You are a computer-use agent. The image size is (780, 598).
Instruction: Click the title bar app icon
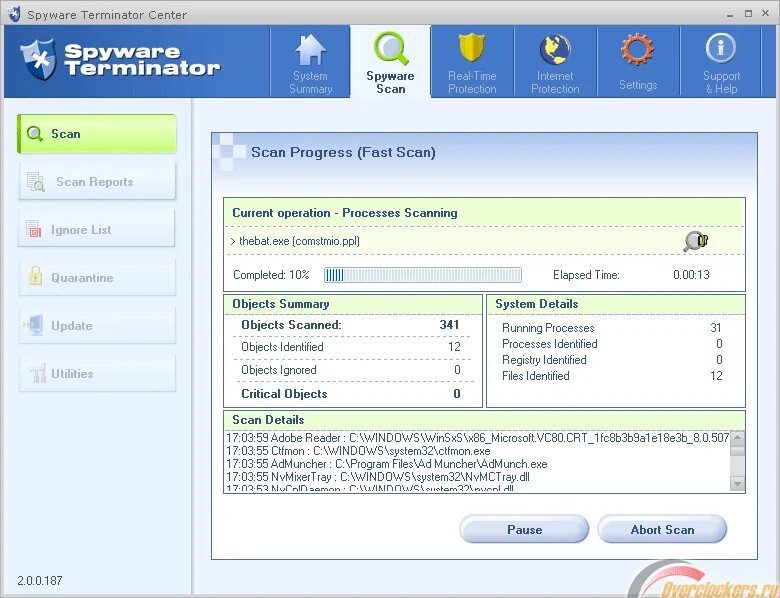coord(14,13)
